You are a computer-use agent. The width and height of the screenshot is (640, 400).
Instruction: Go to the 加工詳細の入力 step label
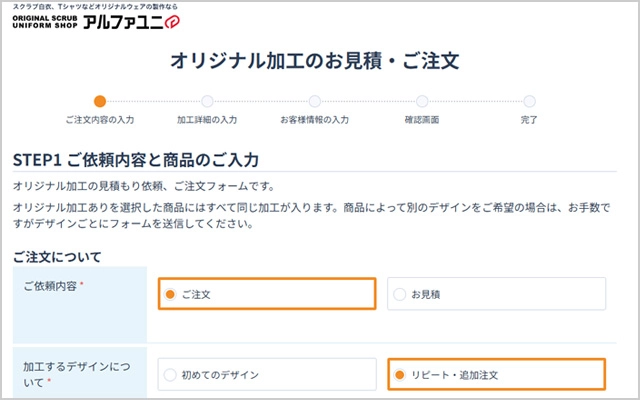207,120
